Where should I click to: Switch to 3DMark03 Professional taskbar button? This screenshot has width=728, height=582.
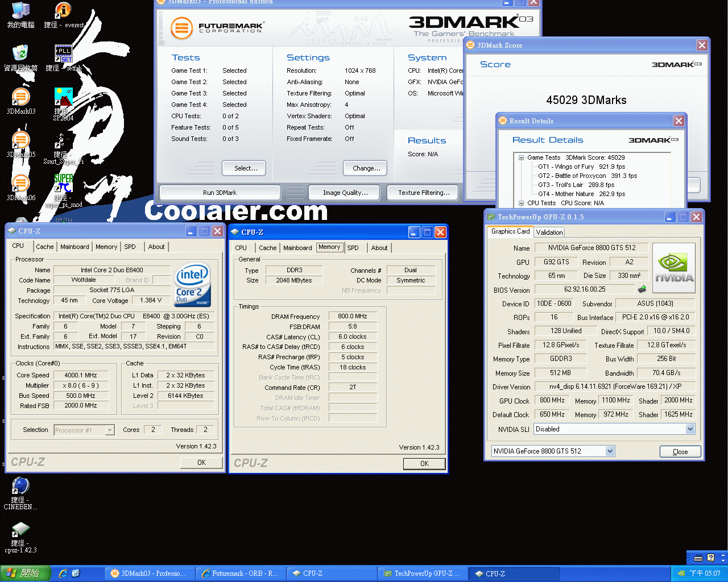point(150,573)
